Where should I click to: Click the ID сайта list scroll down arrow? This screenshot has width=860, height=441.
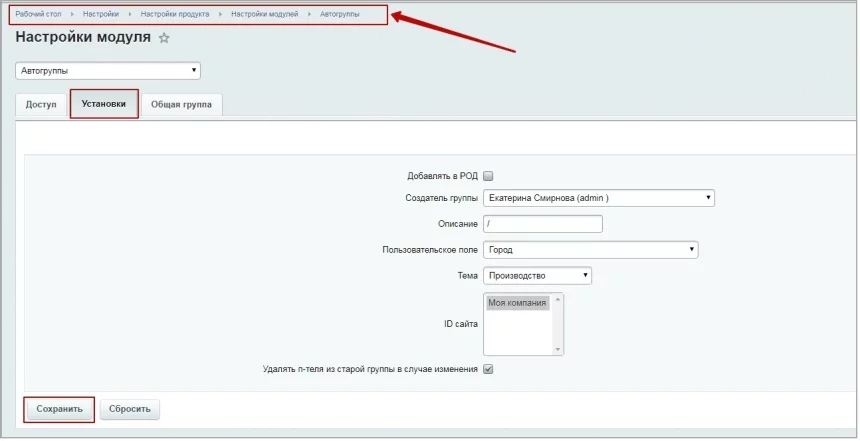(558, 349)
